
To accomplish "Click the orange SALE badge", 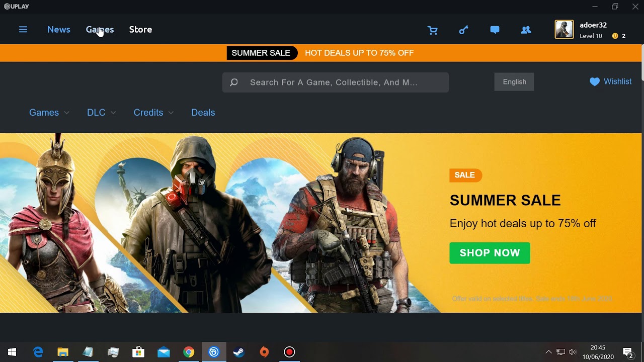I will (465, 175).
